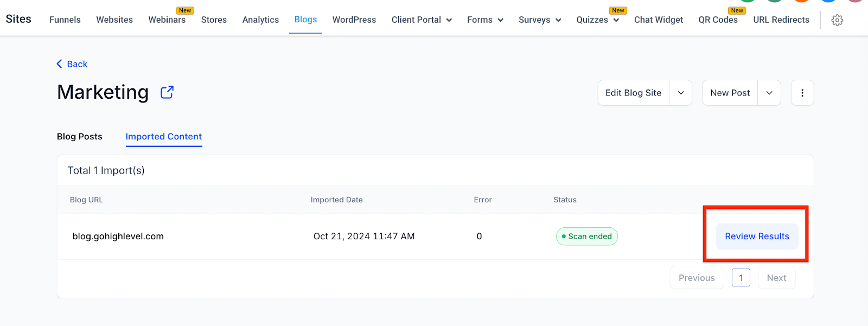
Task: Expand the Forms menu
Action: (485, 20)
